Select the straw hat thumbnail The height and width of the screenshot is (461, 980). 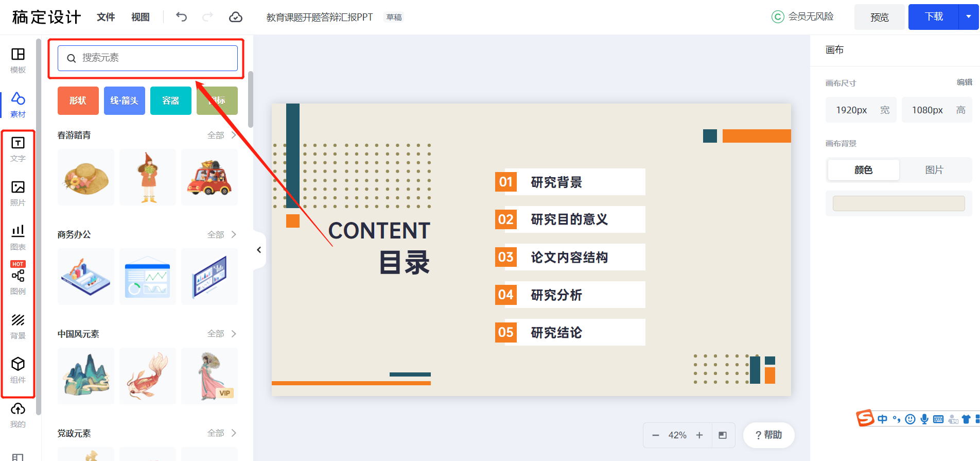pyautogui.click(x=86, y=177)
